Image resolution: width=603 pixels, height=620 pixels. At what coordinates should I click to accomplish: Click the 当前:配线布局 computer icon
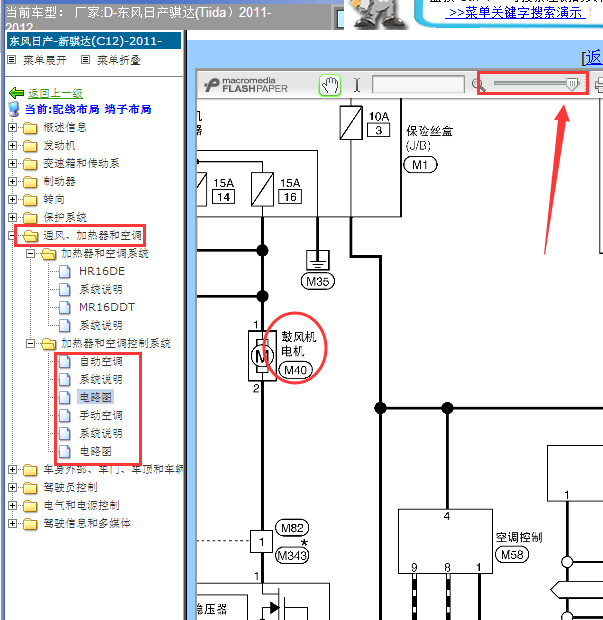14,109
